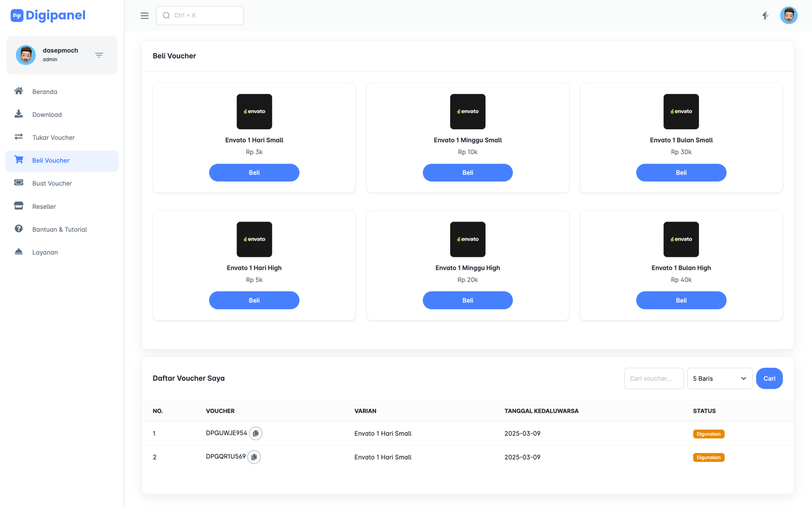Copy voucher code DPGQR1U569

pyautogui.click(x=254, y=457)
